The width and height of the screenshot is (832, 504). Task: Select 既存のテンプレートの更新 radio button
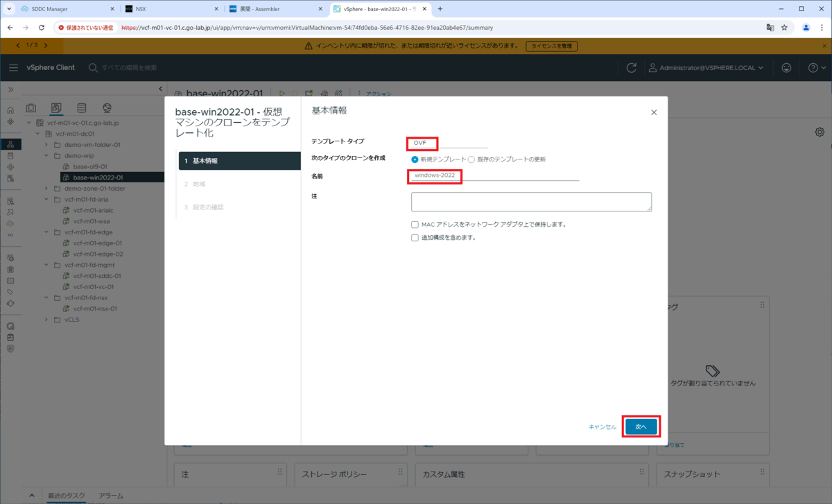coord(471,159)
